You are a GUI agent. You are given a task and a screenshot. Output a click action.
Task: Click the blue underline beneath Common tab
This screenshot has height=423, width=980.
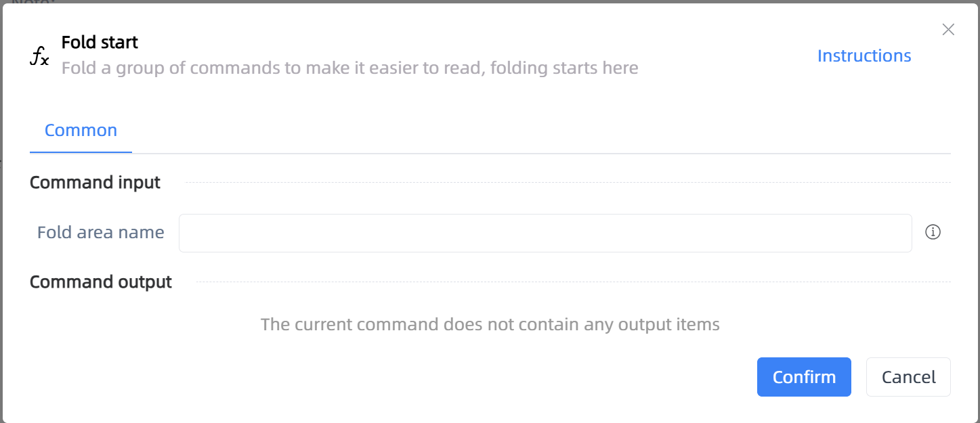tap(81, 152)
